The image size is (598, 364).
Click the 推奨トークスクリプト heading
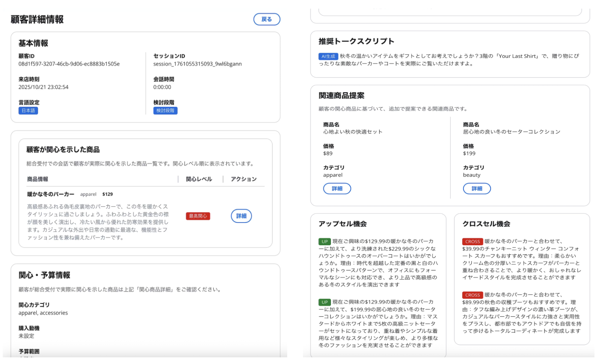pos(356,41)
